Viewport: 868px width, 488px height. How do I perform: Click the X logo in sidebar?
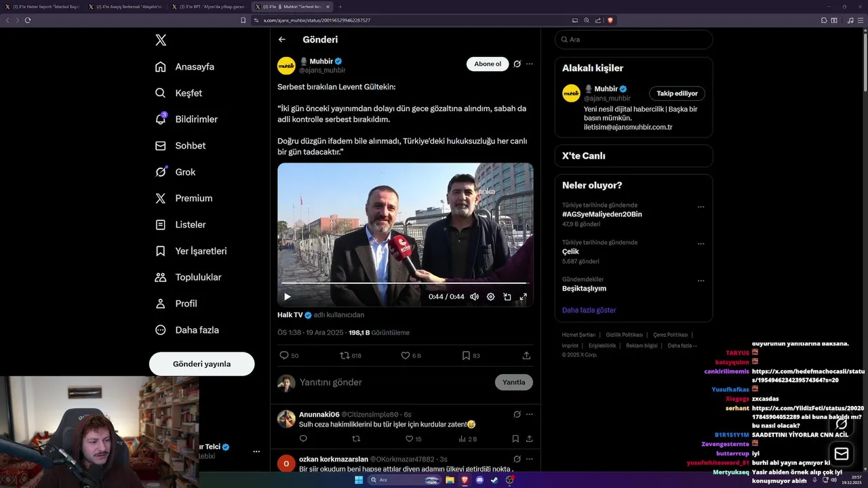point(161,40)
